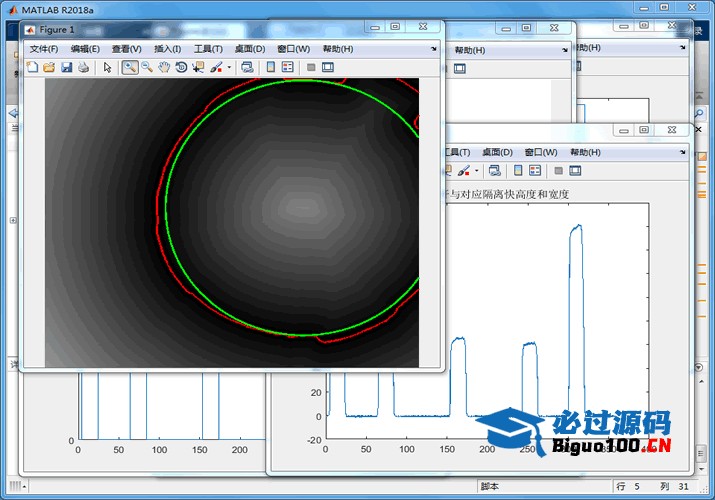Click the Open File folder icon in Figure 1
The image size is (715, 500).
click(49, 67)
